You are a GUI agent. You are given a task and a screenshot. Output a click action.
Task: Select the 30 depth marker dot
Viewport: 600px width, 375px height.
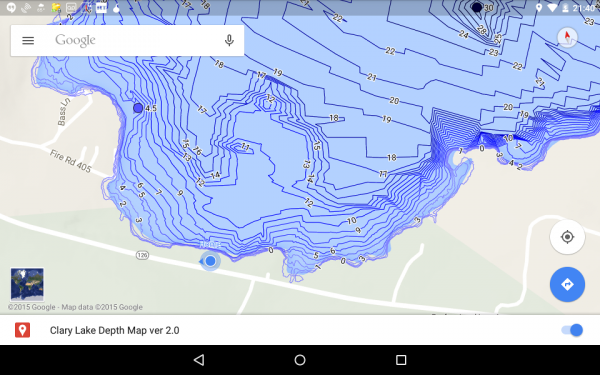tap(477, 7)
